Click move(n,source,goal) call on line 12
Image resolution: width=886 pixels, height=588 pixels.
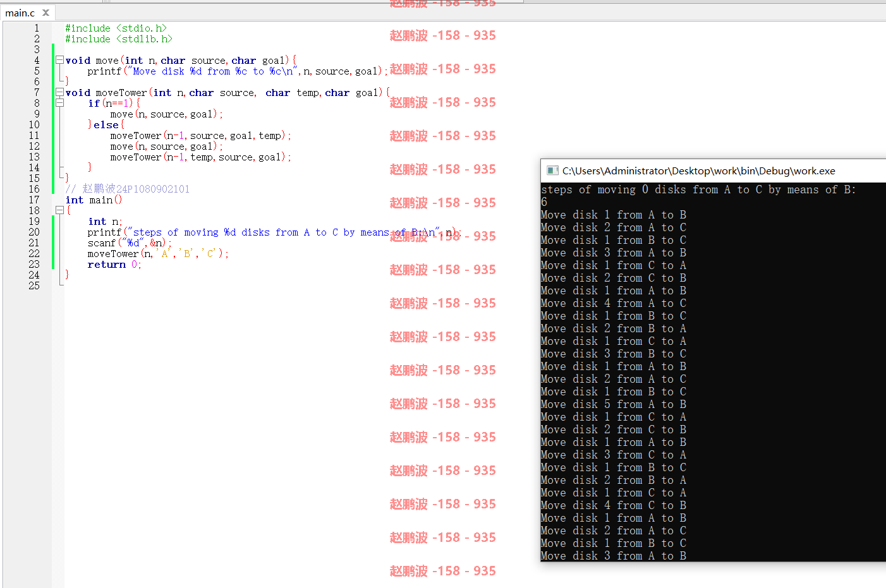(x=167, y=146)
